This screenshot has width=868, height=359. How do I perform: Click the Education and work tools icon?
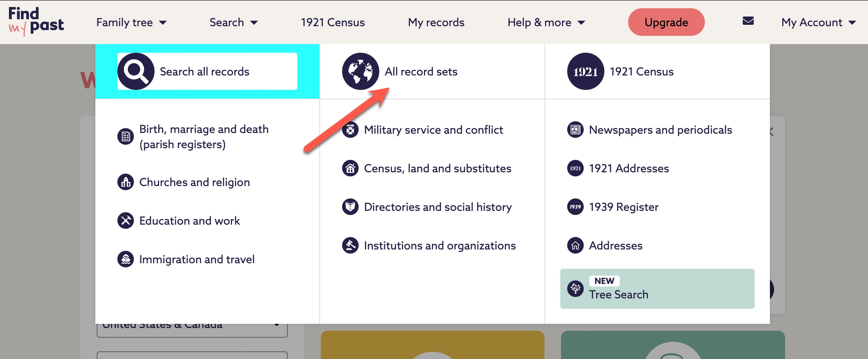126,220
